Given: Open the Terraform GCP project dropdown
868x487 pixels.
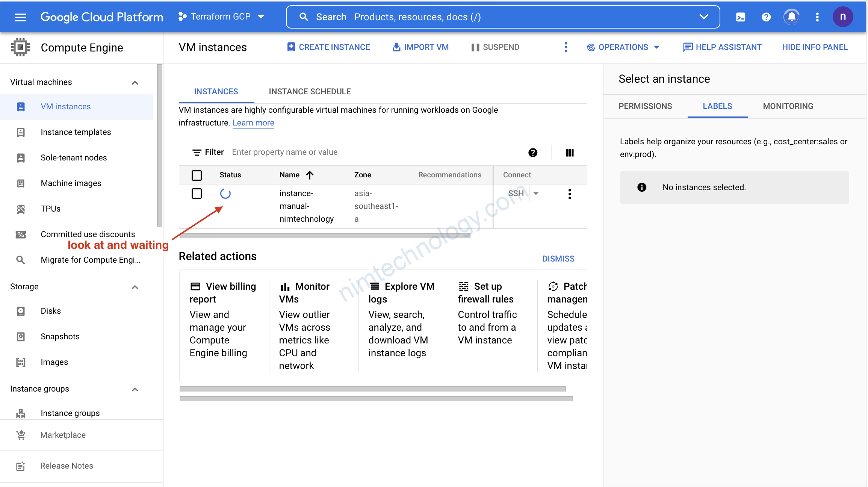Looking at the screenshot, I should pyautogui.click(x=222, y=17).
